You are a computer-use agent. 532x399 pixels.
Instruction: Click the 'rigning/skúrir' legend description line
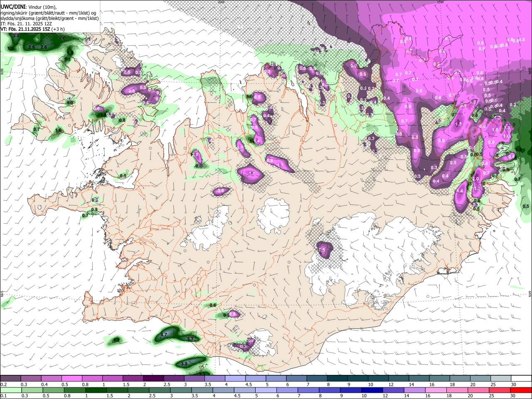pos(48,13)
